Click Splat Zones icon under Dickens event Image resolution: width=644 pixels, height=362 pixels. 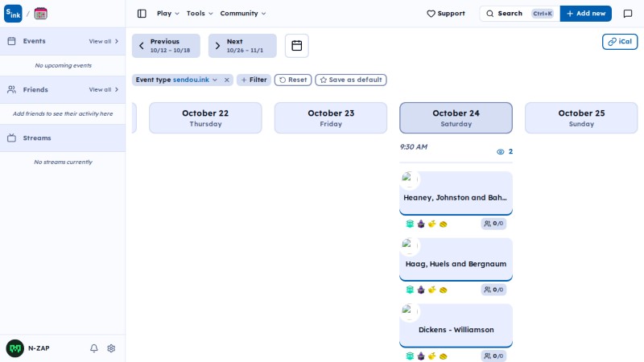pyautogui.click(x=410, y=356)
